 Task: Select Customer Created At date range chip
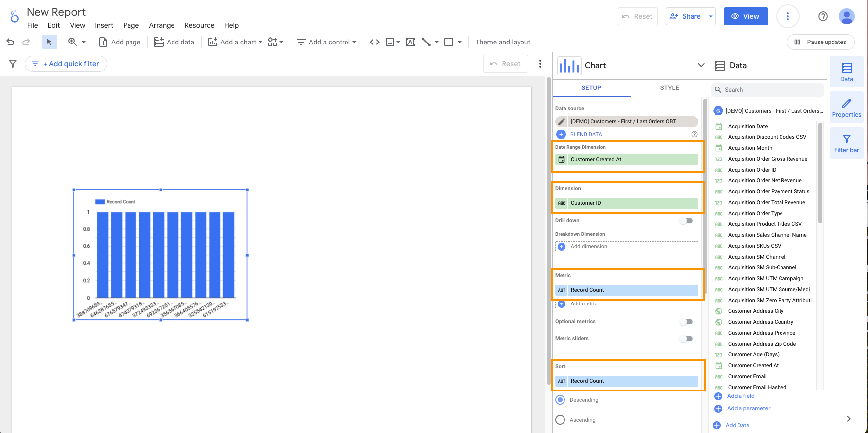(627, 159)
